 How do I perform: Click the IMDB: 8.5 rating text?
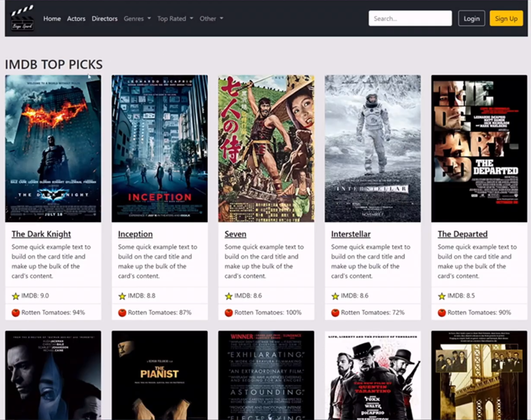[x=461, y=295]
